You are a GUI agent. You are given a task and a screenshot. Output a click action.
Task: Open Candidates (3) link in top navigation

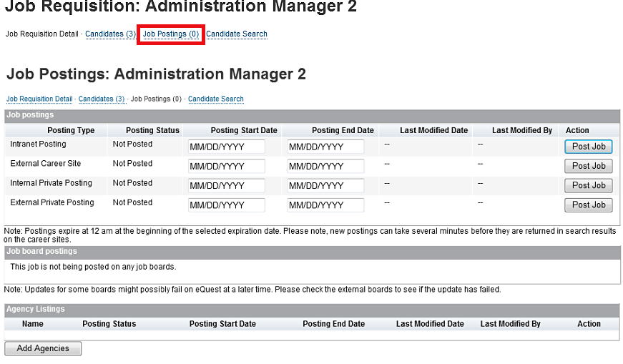[x=110, y=34]
